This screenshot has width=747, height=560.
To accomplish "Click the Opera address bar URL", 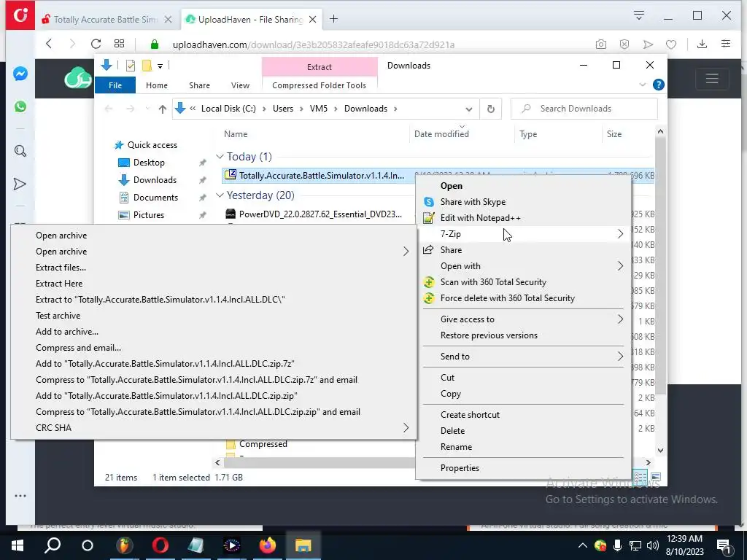I will [x=314, y=44].
